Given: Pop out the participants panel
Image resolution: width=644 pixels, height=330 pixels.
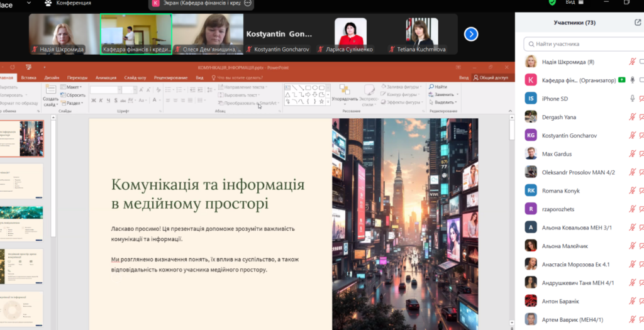Looking at the screenshot, I should [x=638, y=23].
